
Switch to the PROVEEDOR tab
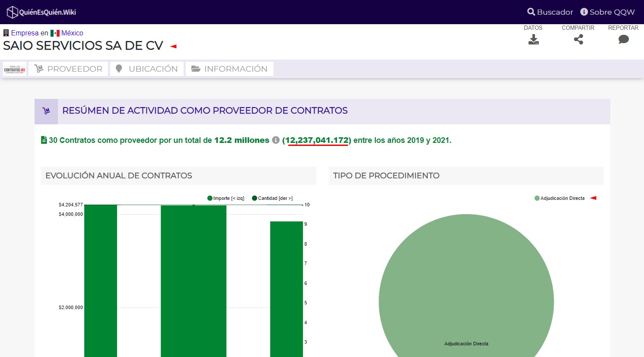(68, 69)
